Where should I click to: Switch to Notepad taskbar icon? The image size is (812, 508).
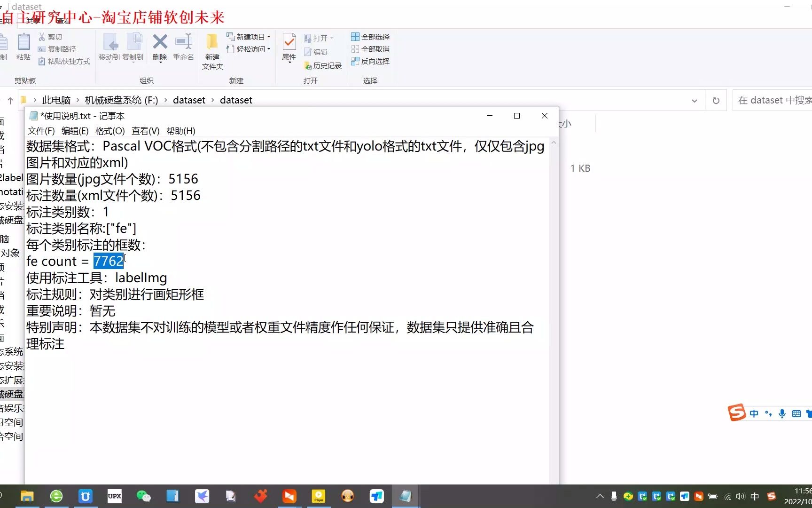coord(406,496)
